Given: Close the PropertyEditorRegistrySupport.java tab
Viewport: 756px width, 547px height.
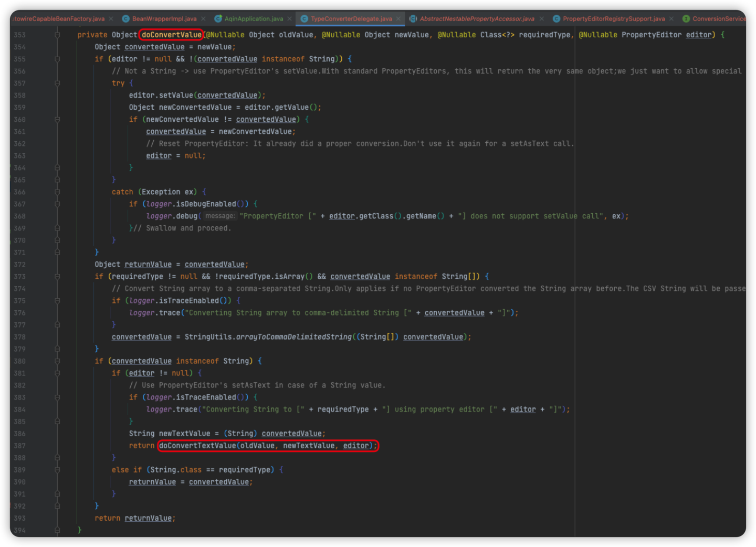Looking at the screenshot, I should pyautogui.click(x=671, y=19).
